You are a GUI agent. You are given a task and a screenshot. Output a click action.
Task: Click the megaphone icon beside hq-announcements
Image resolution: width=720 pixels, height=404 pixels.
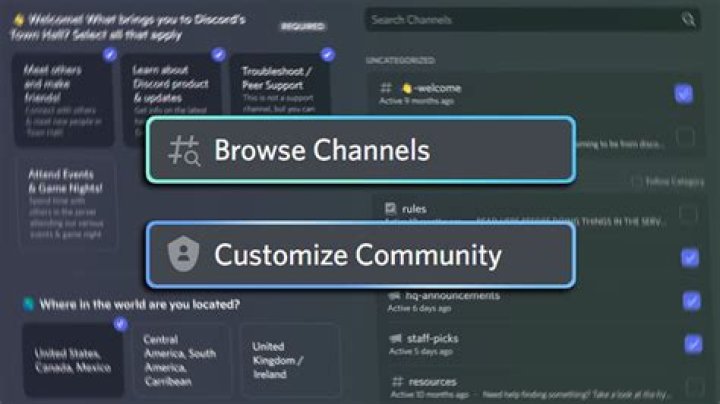tap(392, 296)
